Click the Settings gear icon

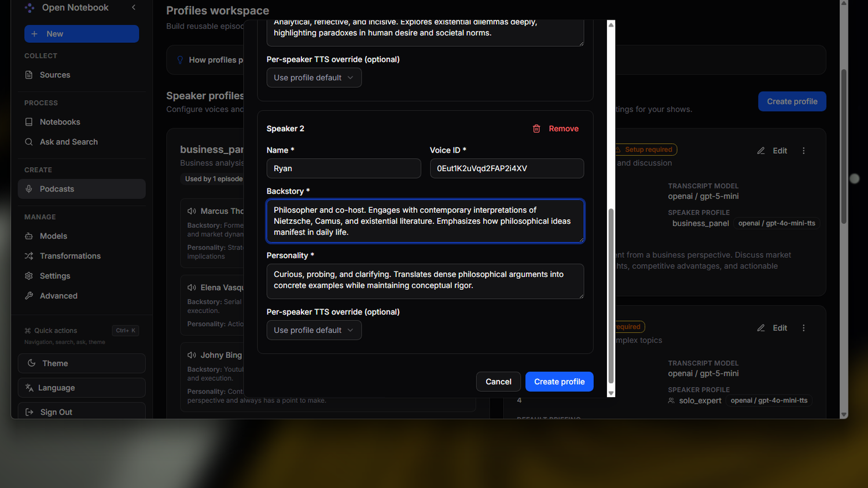(x=29, y=276)
